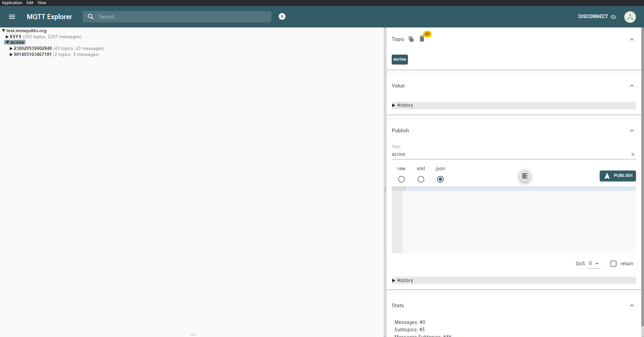Copy the topic name to clipboard
This screenshot has height=337, width=644.
pos(411,39)
